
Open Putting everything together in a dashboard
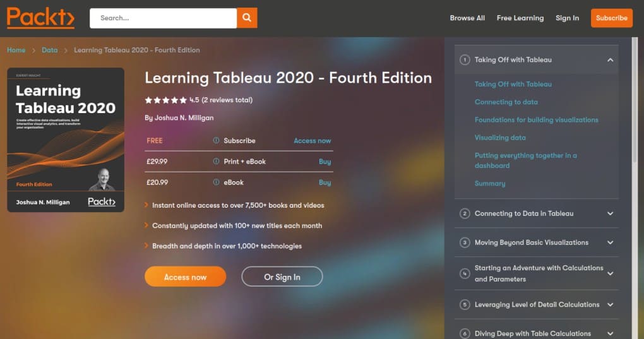click(x=526, y=160)
